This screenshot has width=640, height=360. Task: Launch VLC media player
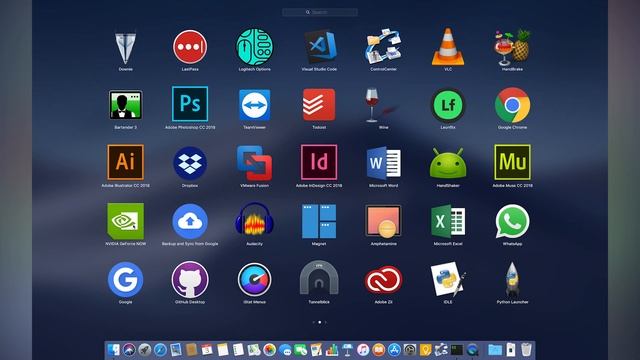pos(448,47)
